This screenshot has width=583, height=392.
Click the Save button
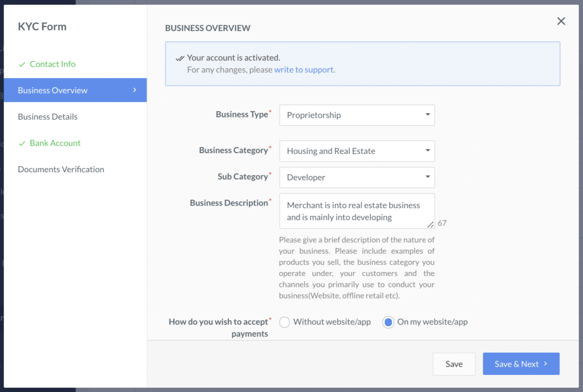454,364
